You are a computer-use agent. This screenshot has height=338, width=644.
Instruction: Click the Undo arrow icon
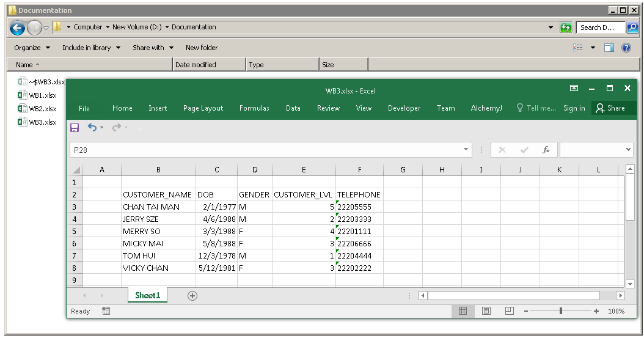point(92,127)
